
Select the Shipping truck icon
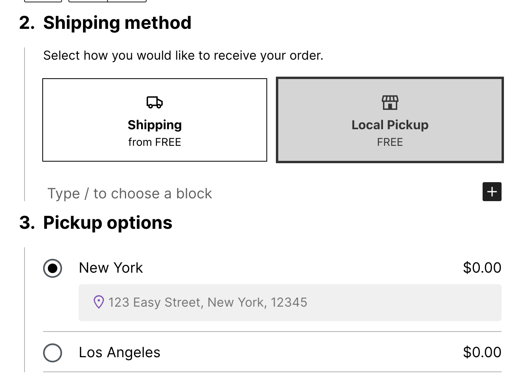155,102
